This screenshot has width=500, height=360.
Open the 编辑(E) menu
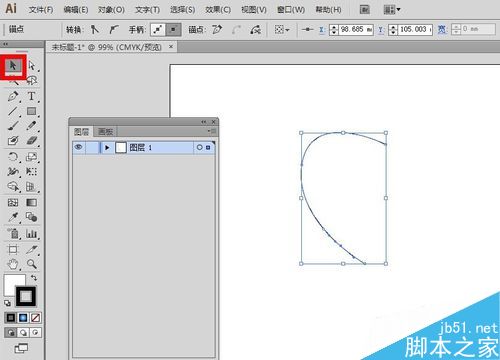pyautogui.click(x=76, y=10)
